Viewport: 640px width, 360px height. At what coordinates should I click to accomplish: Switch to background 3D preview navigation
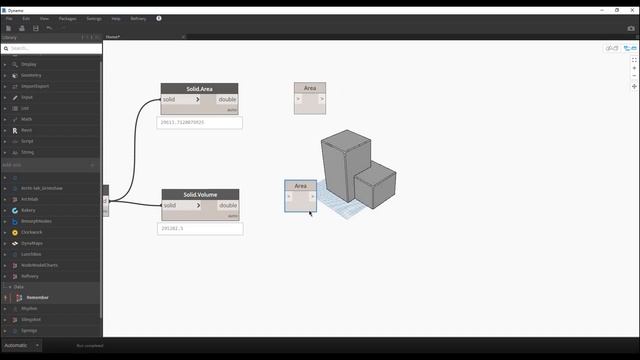612,48
